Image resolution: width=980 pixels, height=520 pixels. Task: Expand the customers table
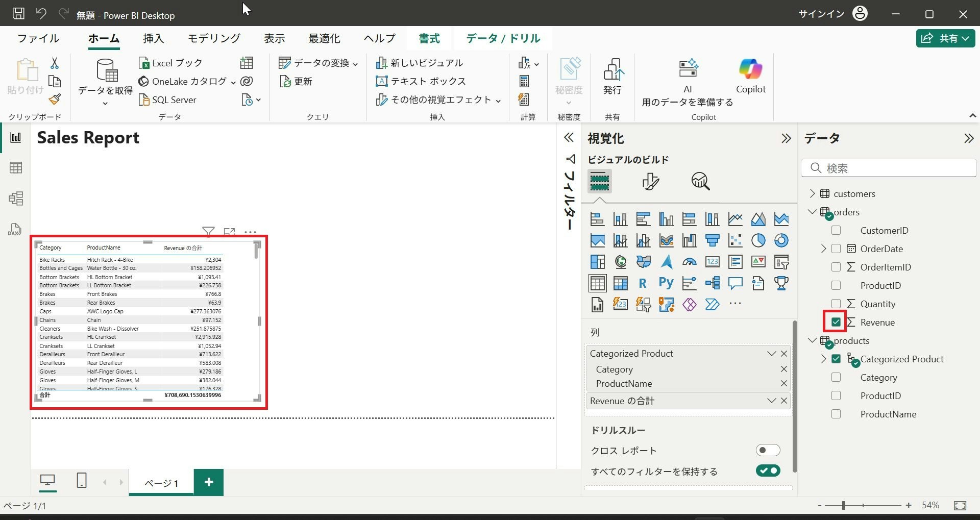(x=812, y=193)
